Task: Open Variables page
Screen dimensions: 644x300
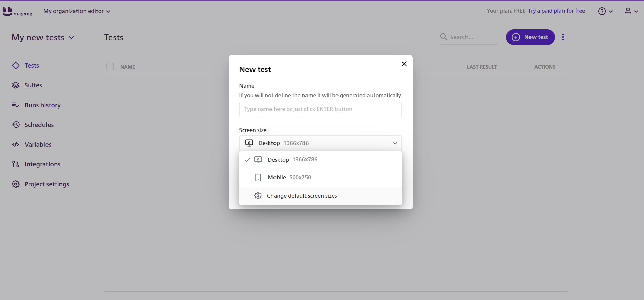Action: [x=38, y=145]
